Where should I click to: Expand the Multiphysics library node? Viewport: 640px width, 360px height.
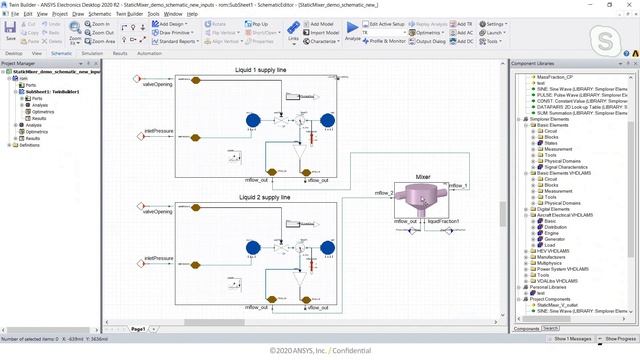tap(526, 263)
